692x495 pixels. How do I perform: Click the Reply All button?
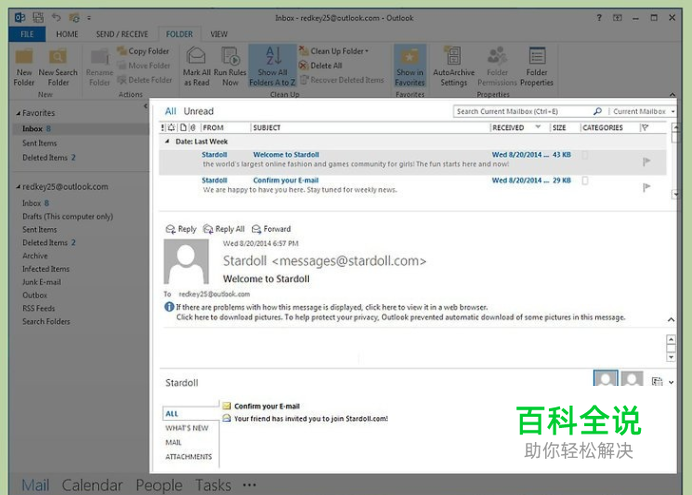pyautogui.click(x=223, y=229)
